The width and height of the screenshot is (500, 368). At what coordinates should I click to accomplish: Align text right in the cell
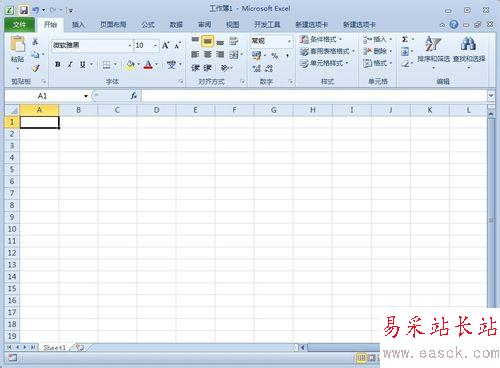point(220,54)
